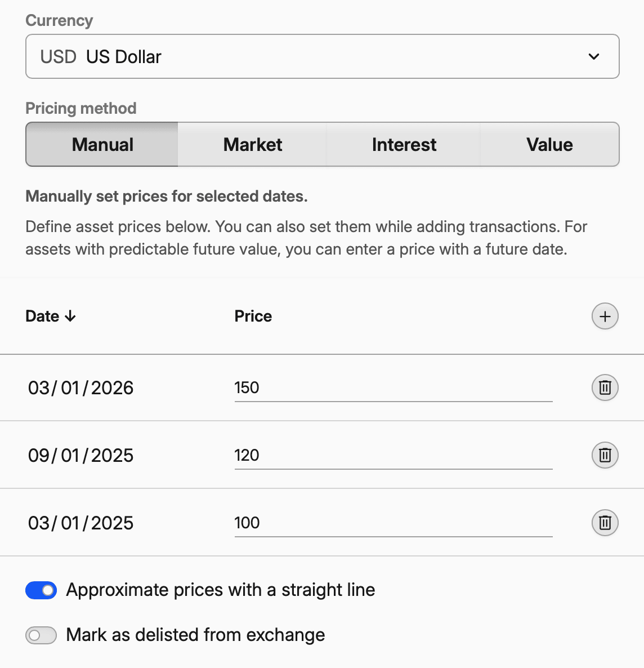This screenshot has height=668, width=644.
Task: Enable Mark as delisted from exchange
Action: pos(41,635)
